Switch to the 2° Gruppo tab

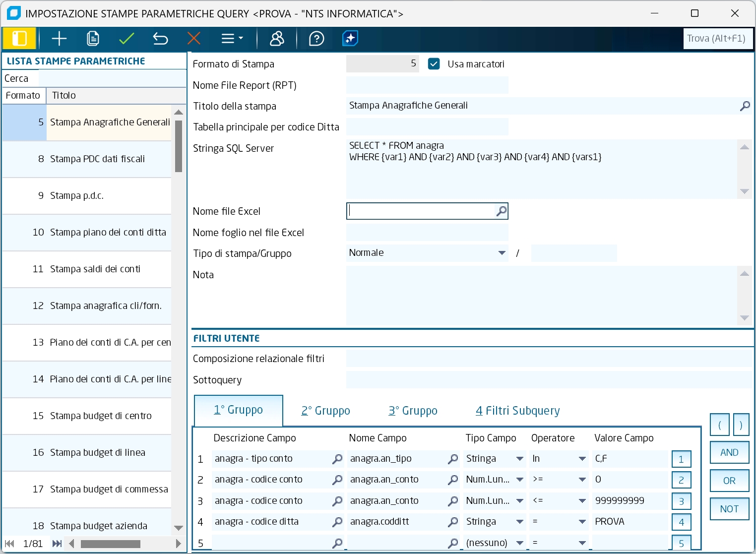[325, 411]
